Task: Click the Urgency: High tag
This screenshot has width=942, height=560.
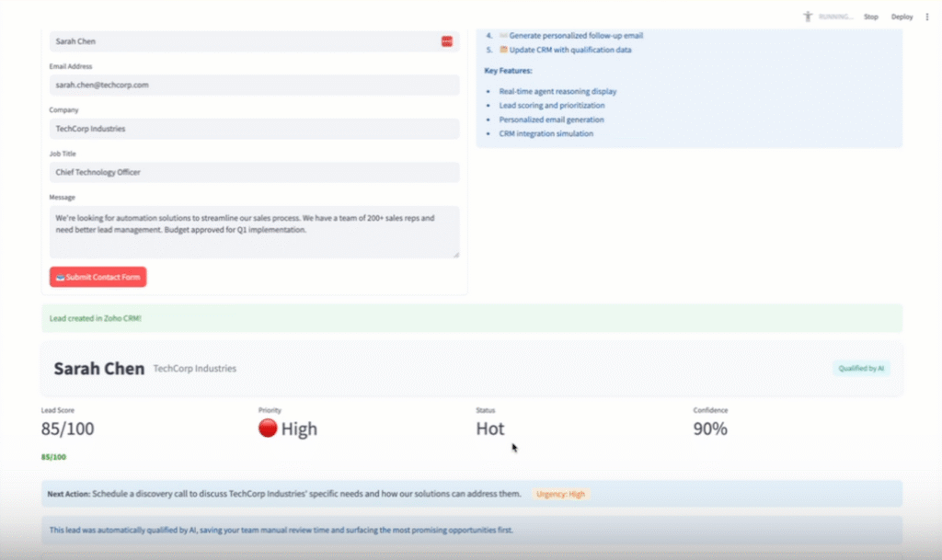Action: [560, 494]
